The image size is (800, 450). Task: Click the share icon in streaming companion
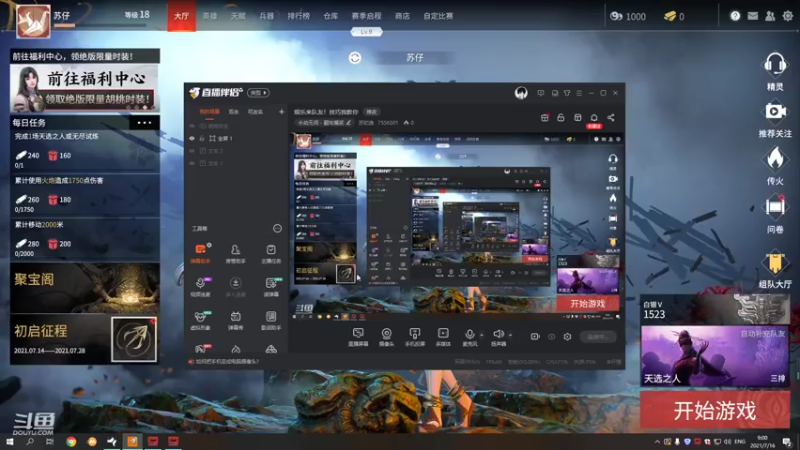click(x=611, y=117)
